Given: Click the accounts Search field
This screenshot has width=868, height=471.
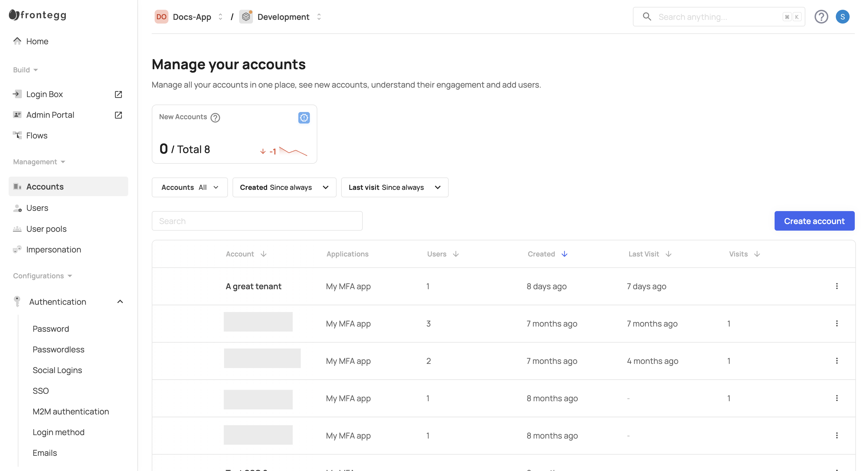Looking at the screenshot, I should (x=257, y=221).
